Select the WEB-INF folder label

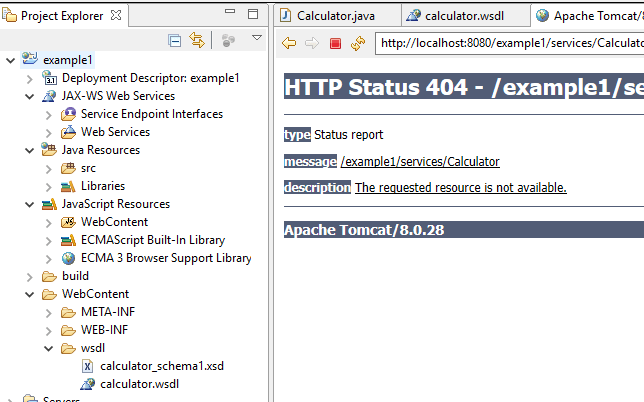pyautogui.click(x=105, y=330)
